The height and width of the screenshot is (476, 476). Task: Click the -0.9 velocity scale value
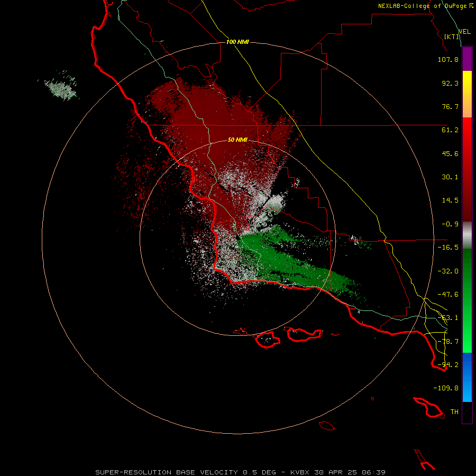coord(450,224)
